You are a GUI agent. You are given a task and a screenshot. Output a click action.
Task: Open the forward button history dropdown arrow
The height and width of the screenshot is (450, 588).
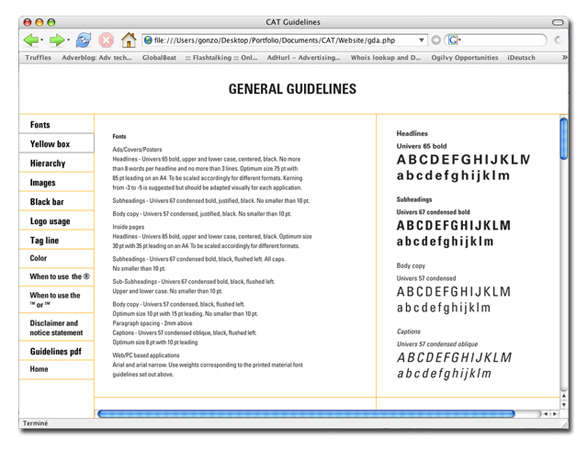(68, 40)
